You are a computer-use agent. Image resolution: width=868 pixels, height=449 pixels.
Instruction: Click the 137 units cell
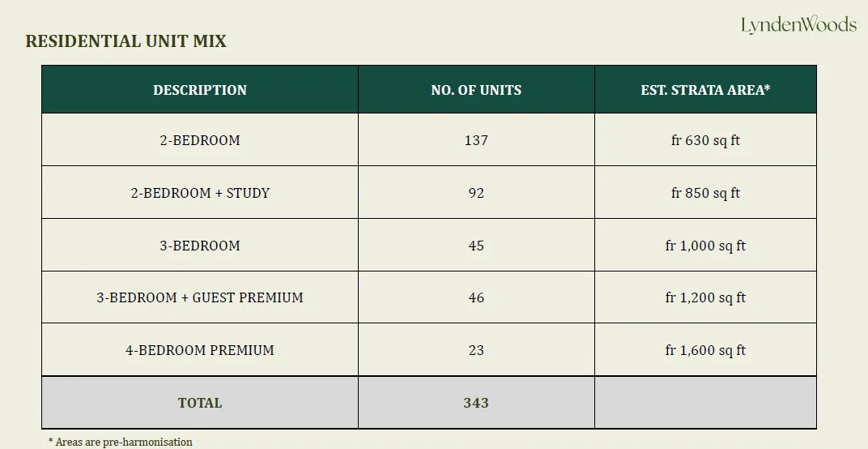pyautogui.click(x=476, y=140)
